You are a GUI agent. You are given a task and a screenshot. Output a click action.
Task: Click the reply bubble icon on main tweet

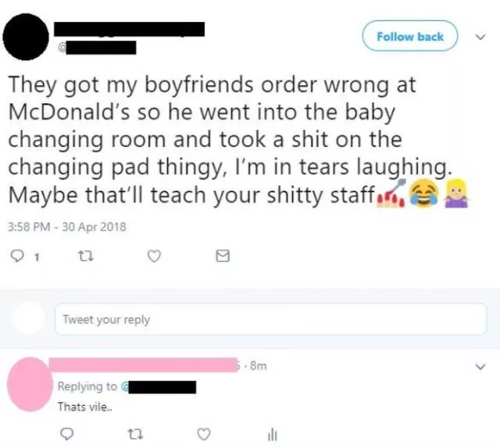[17, 256]
